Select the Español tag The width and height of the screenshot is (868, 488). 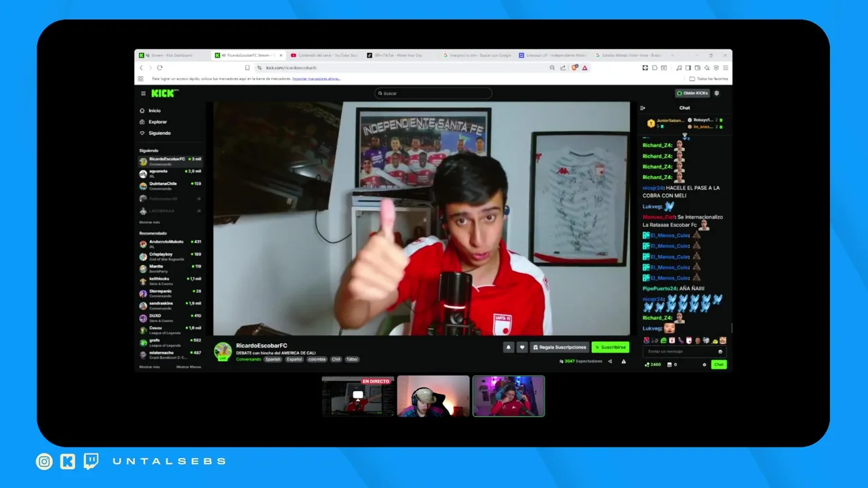coord(294,359)
